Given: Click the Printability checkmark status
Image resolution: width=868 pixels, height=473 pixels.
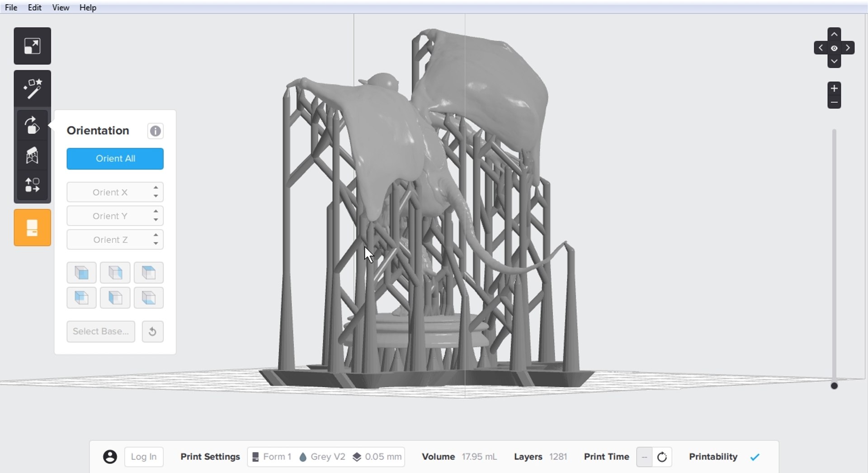Looking at the screenshot, I should click(x=755, y=457).
